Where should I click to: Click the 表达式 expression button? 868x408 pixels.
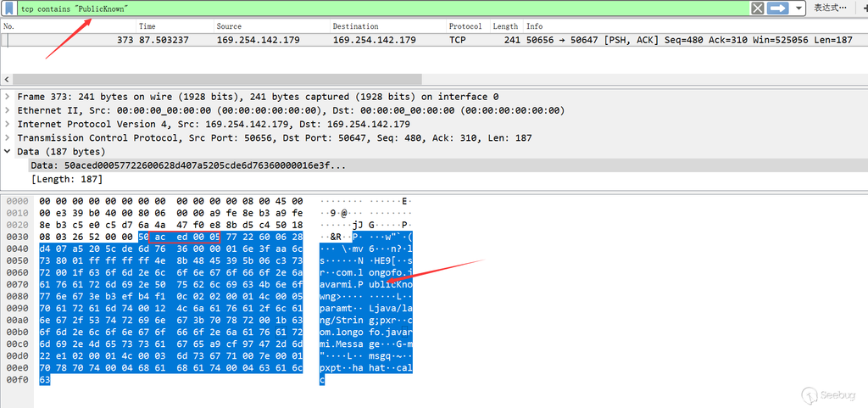click(830, 8)
